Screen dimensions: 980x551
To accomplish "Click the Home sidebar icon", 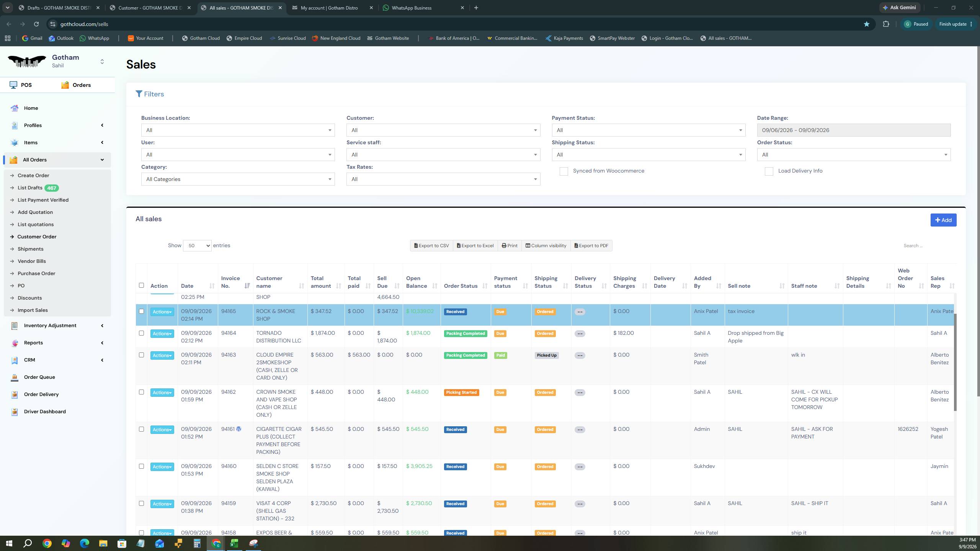I will click(x=15, y=108).
